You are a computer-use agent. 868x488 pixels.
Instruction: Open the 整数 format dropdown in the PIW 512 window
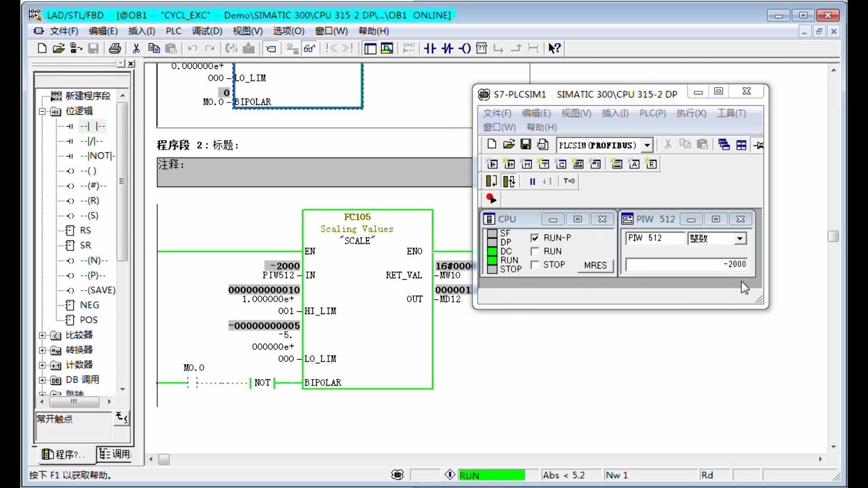(740, 238)
